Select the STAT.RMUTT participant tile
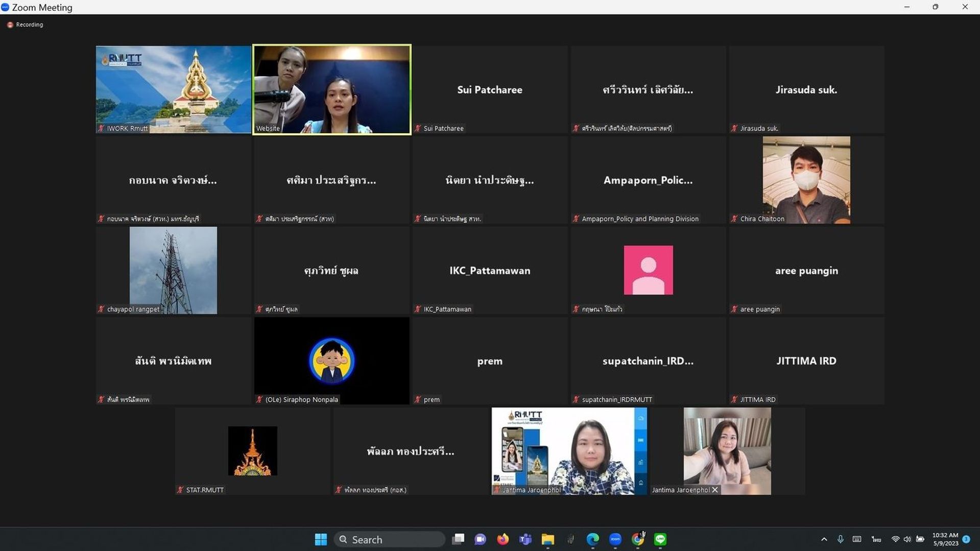The image size is (980, 551). (252, 451)
